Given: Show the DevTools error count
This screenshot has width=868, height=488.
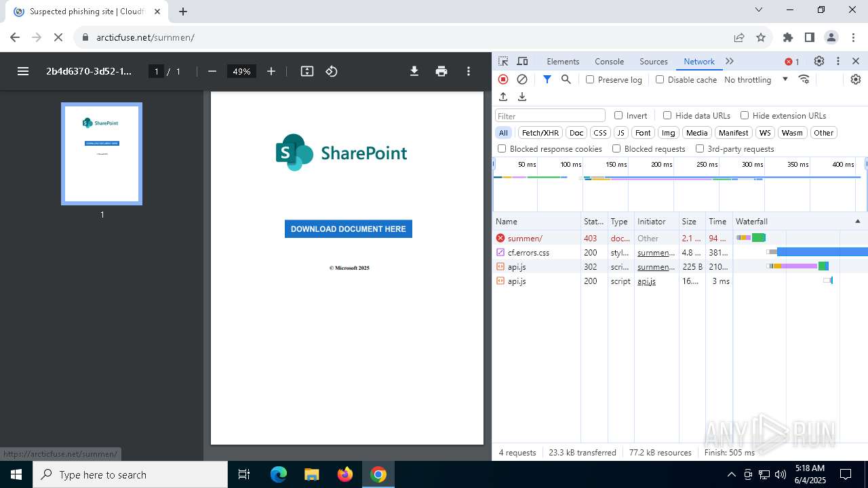Looking at the screenshot, I should click(792, 62).
